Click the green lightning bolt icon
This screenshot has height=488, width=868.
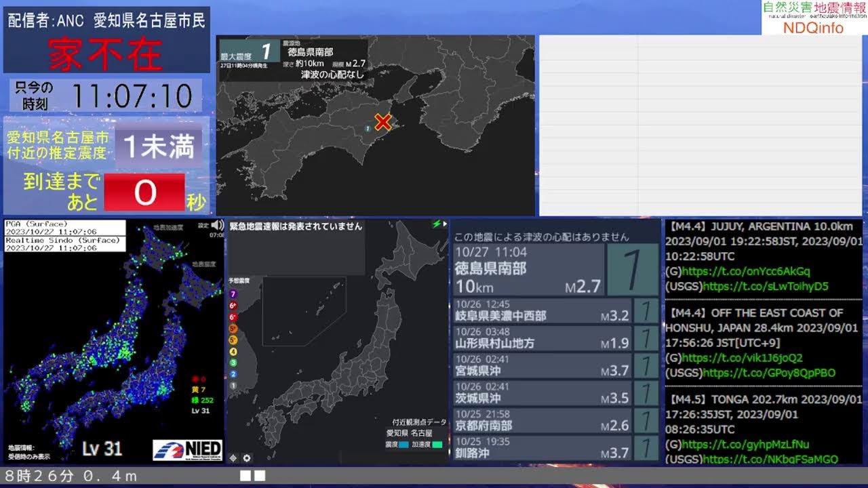click(x=437, y=224)
